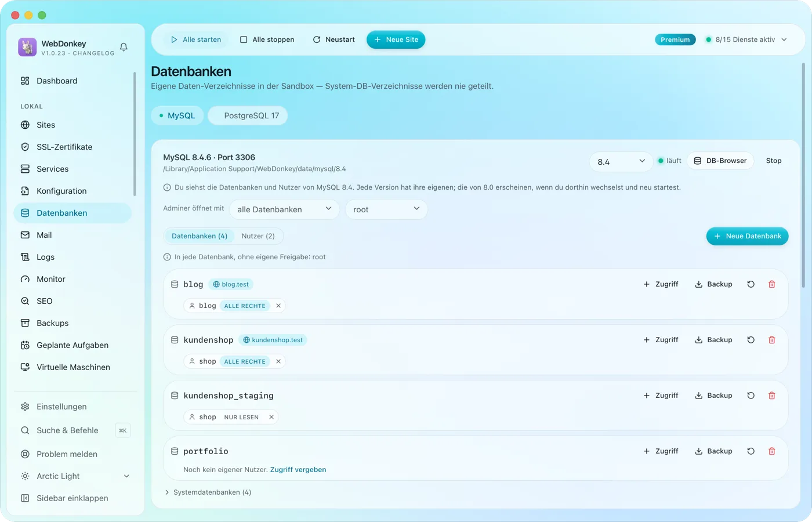Switch to the MySQL tab
812x522 pixels.
click(177, 115)
